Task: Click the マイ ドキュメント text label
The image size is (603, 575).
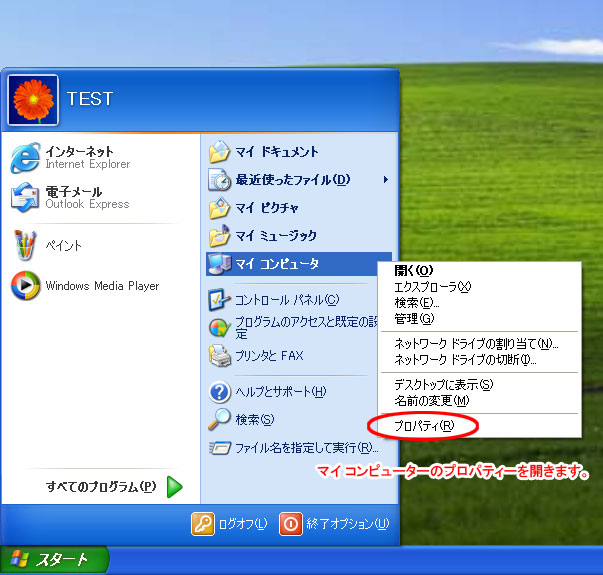Action: [277, 152]
